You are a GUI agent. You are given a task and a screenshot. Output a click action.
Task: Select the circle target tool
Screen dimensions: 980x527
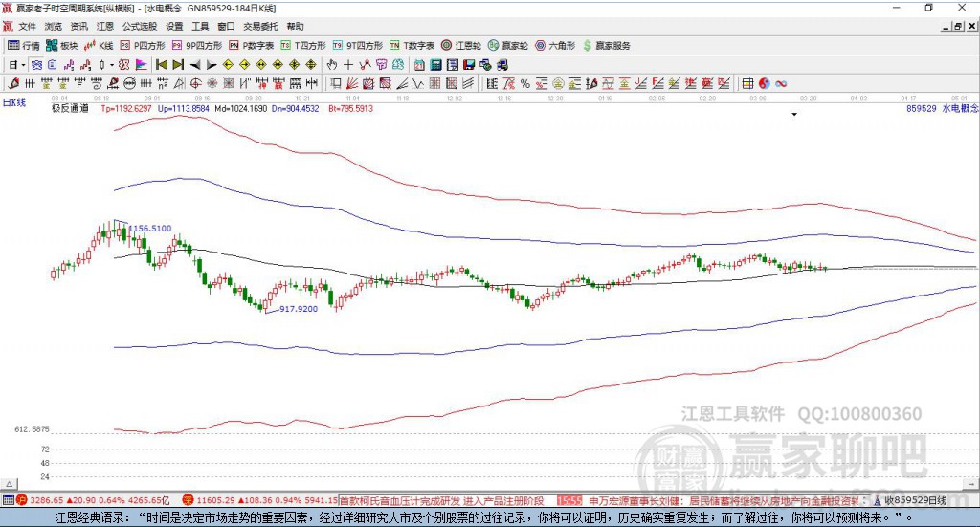195,83
